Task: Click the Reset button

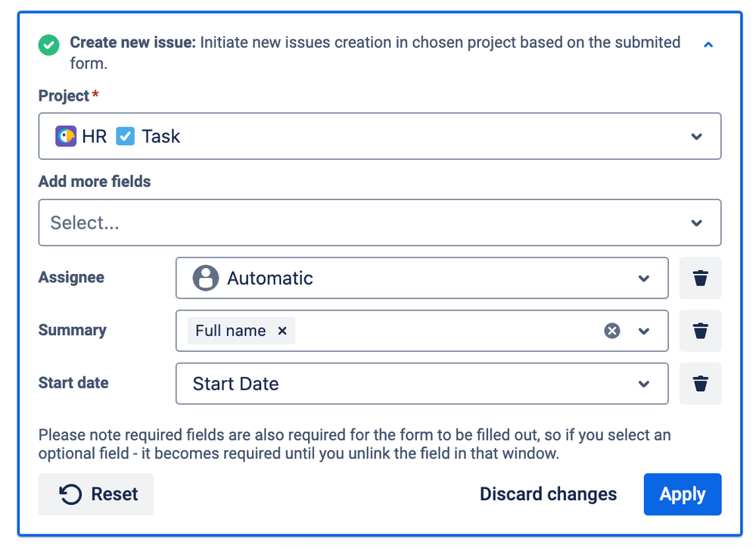Action: pyautogui.click(x=96, y=494)
